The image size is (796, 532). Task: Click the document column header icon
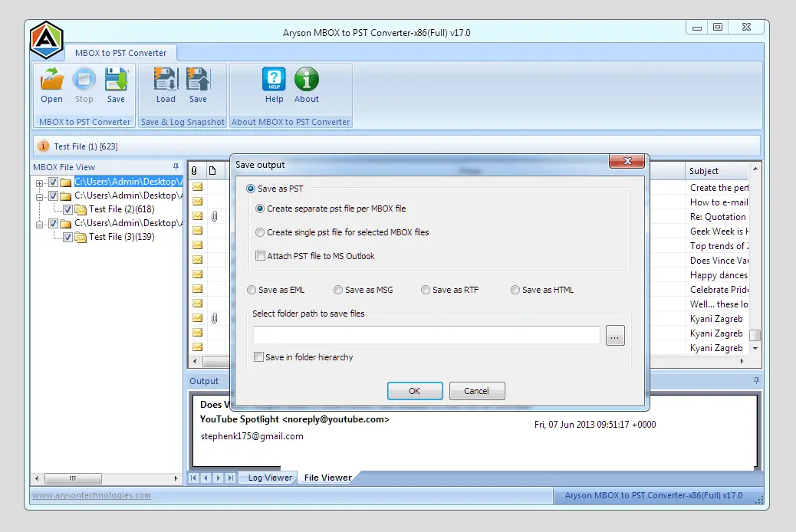click(x=212, y=171)
